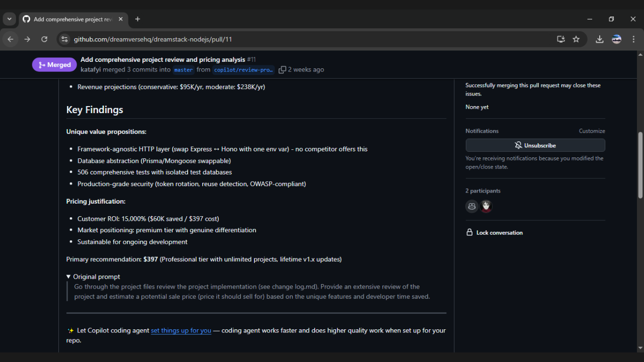Select the Add comprehensive project review tab
Viewport: 644px width, 362px height.
(x=70, y=19)
